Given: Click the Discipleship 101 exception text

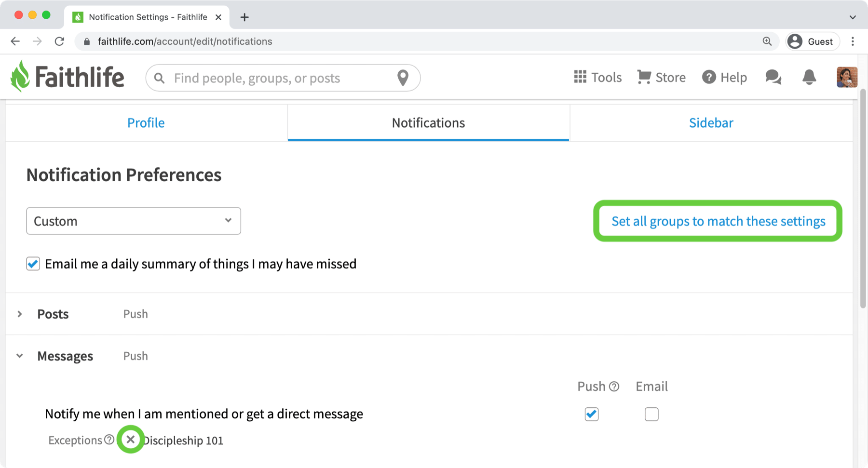Looking at the screenshot, I should pyautogui.click(x=183, y=441).
